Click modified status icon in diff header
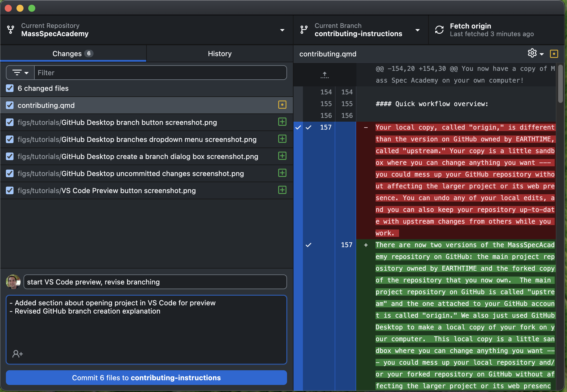Viewport: 567px width, 392px height. tap(554, 54)
